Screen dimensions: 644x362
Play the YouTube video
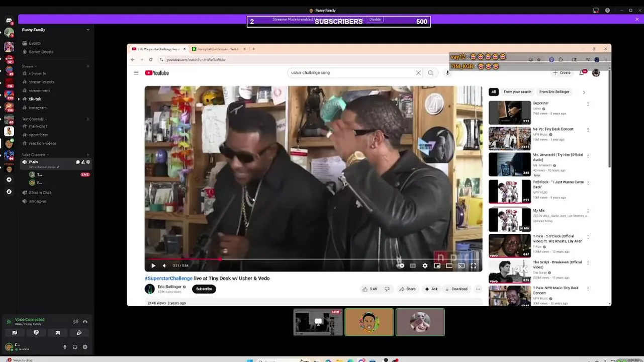153,266
